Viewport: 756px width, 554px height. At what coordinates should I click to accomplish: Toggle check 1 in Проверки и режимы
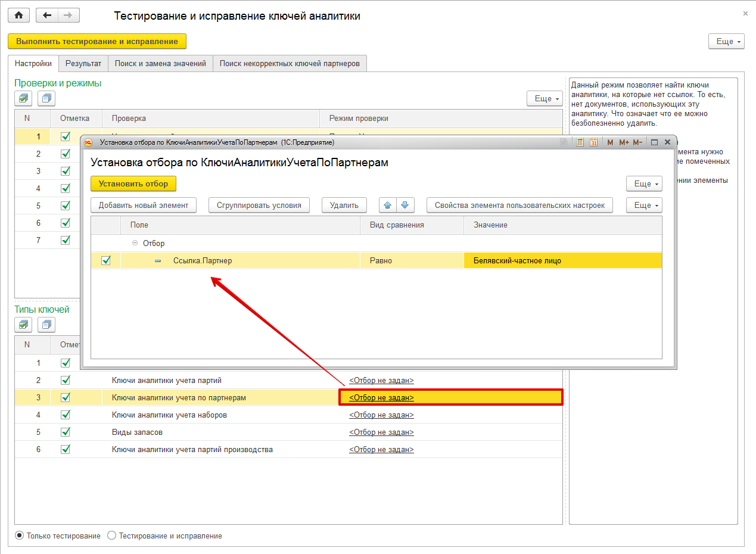click(66, 136)
